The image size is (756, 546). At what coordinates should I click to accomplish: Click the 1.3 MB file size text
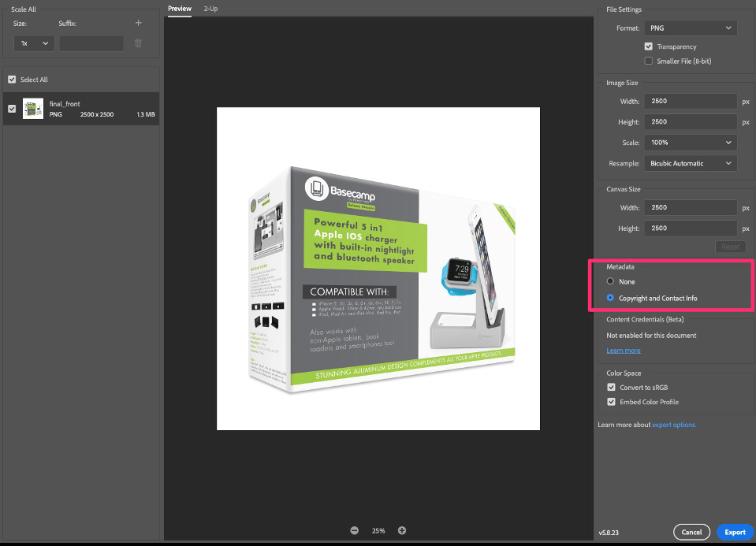pyautogui.click(x=146, y=114)
